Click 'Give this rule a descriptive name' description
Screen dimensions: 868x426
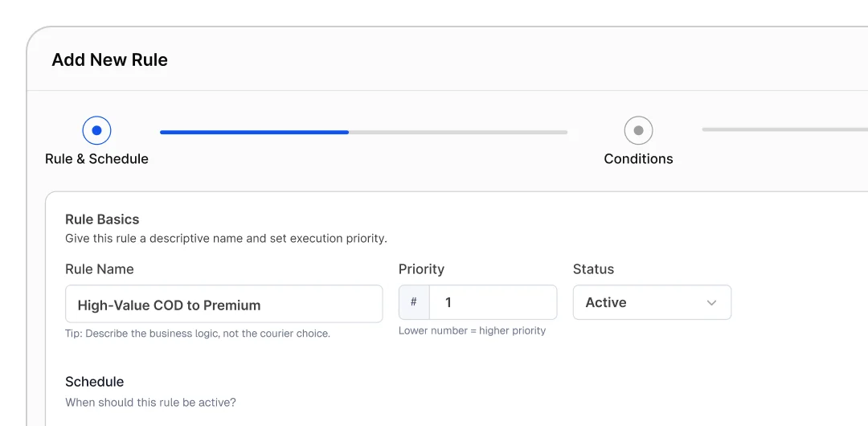(x=226, y=240)
